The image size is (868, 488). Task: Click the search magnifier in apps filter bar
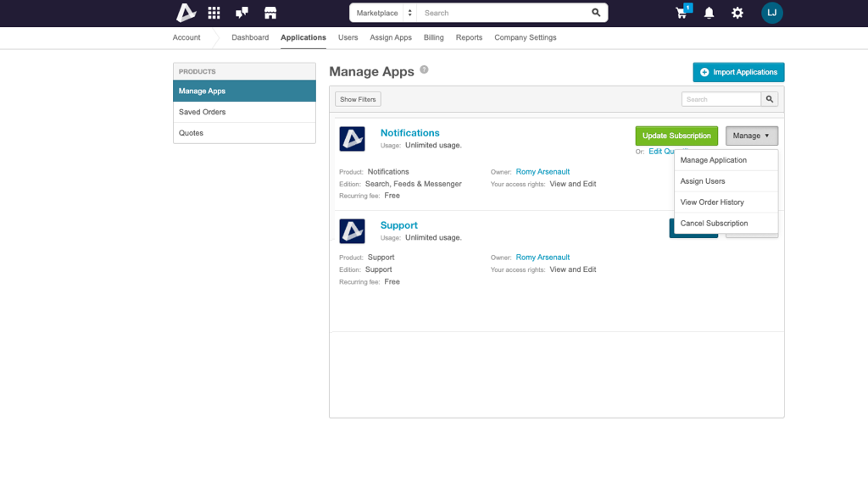coord(770,100)
